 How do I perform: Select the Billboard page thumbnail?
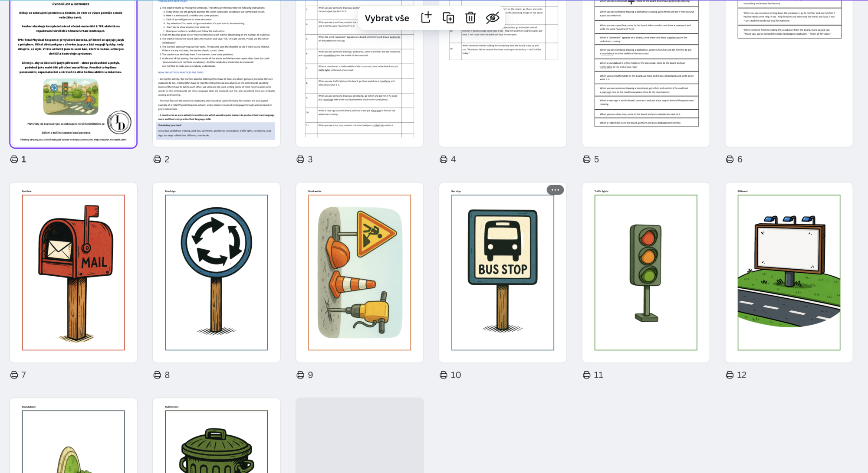(x=789, y=272)
